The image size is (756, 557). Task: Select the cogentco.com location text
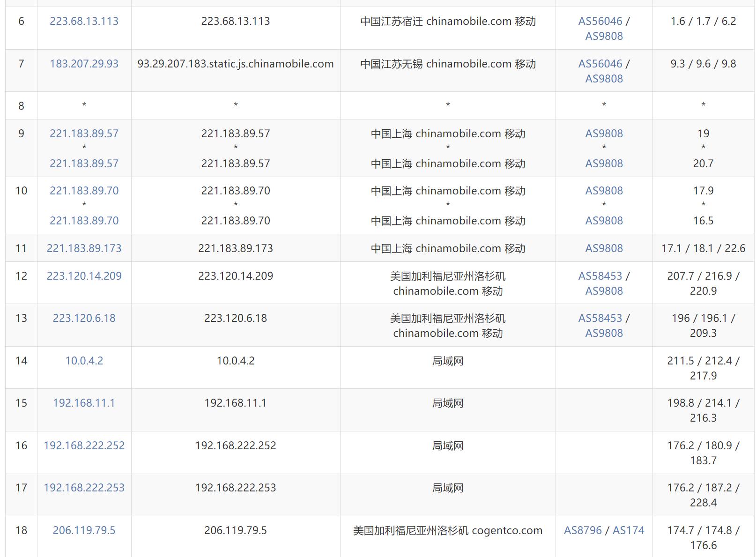pyautogui.click(x=448, y=530)
